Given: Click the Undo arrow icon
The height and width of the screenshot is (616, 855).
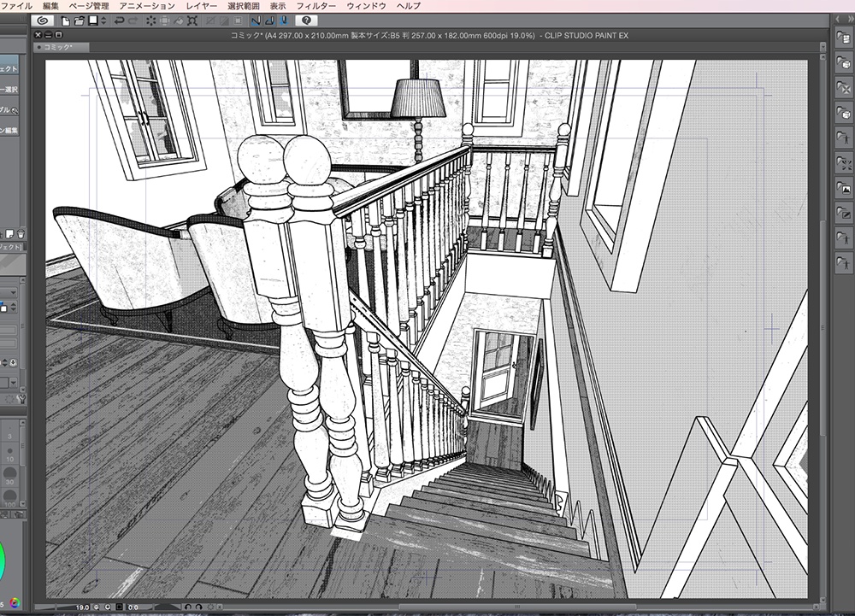Looking at the screenshot, I should (x=118, y=21).
